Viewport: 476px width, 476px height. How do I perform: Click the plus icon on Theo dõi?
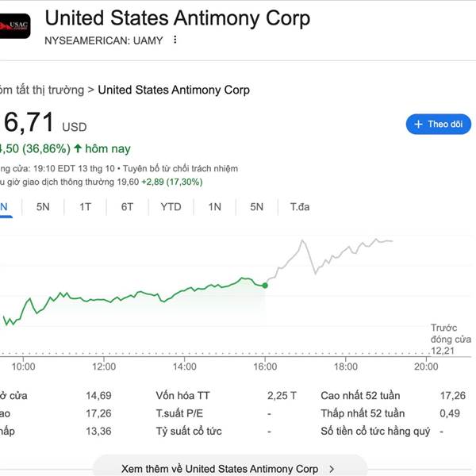pyautogui.click(x=418, y=125)
